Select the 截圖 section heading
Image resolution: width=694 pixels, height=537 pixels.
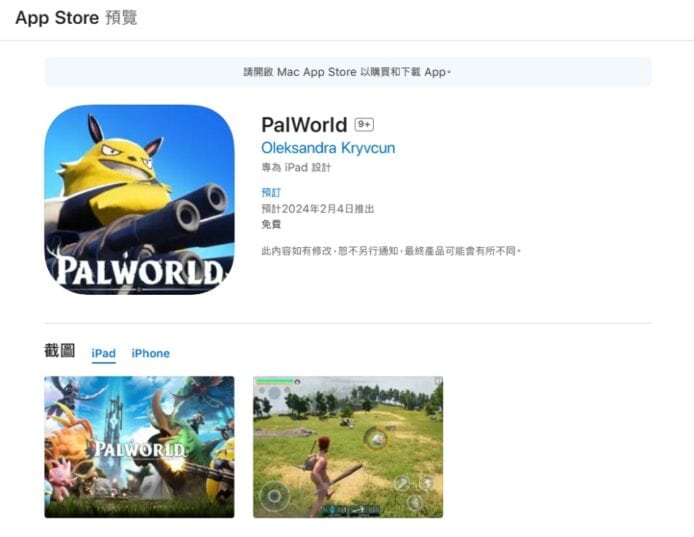click(x=60, y=351)
